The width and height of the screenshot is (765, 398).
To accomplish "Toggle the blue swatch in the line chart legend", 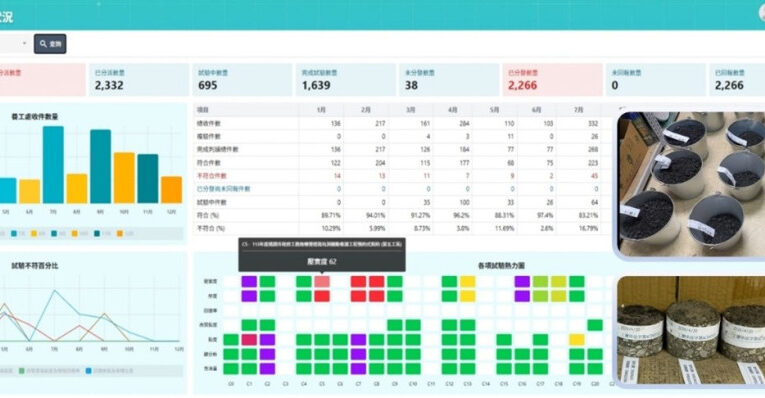I will pyautogui.click(x=88, y=371).
